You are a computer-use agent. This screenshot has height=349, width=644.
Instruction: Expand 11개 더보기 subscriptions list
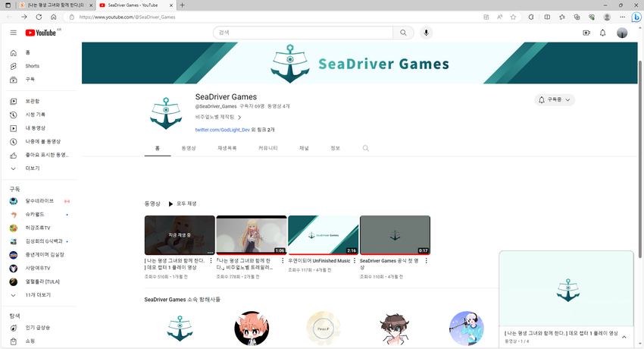point(39,295)
